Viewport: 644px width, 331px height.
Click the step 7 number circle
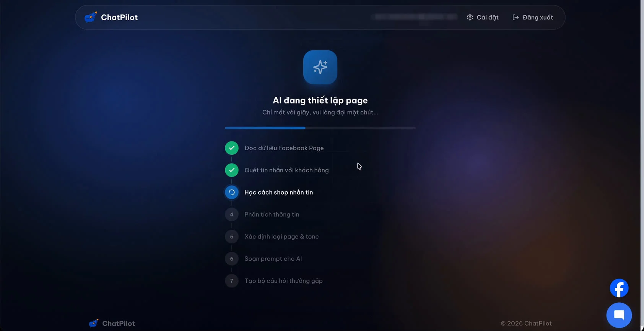tap(232, 281)
